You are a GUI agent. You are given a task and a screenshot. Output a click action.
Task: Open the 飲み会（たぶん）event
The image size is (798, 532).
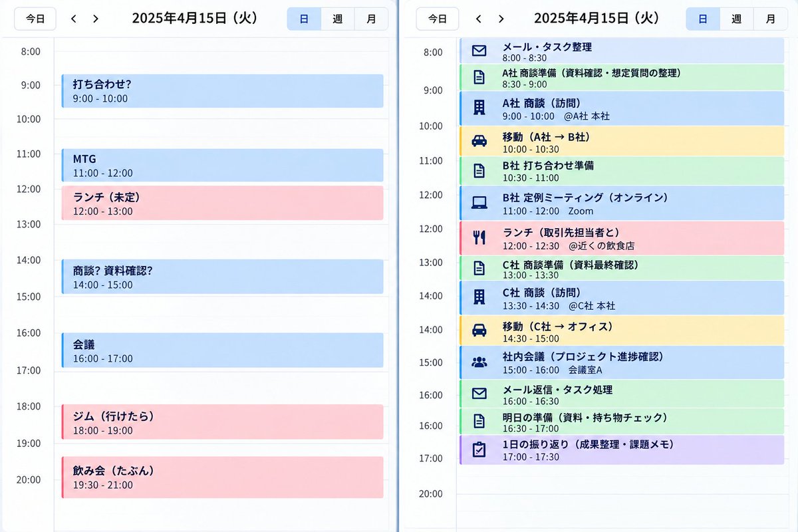click(222, 477)
